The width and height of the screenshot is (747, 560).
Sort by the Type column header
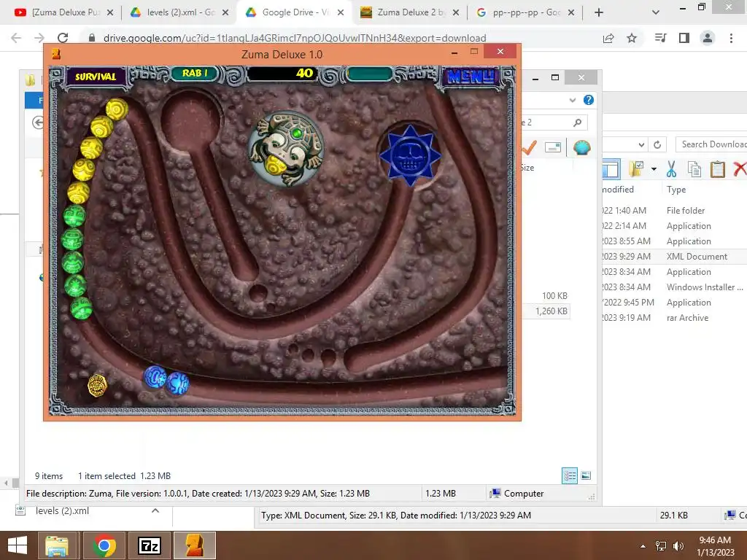point(676,190)
